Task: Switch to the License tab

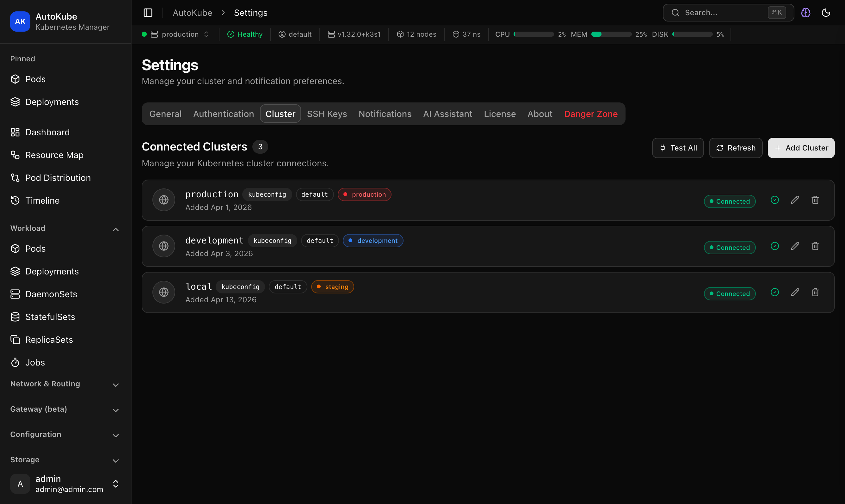Action: [500, 114]
